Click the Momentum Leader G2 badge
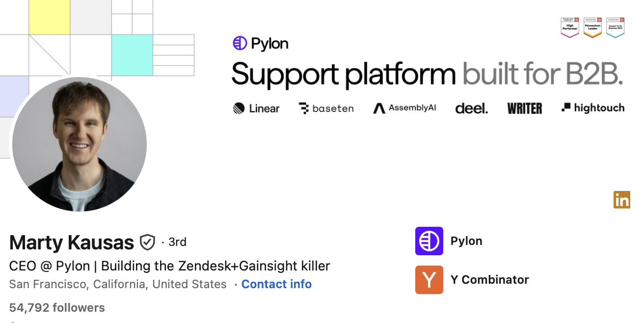The image size is (644, 323). pyautogui.click(x=592, y=27)
